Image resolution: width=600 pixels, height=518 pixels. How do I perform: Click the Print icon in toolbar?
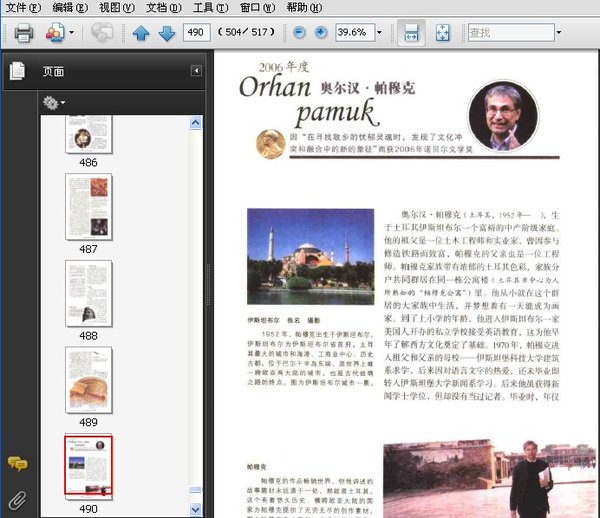point(24,33)
